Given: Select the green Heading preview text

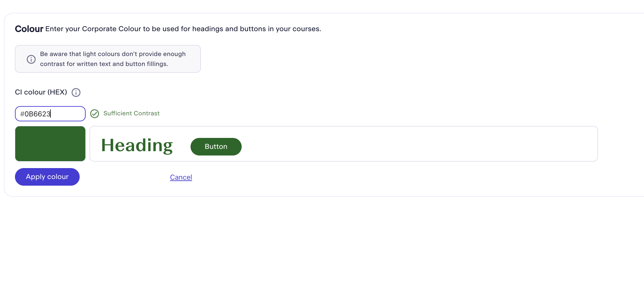Looking at the screenshot, I should (137, 146).
